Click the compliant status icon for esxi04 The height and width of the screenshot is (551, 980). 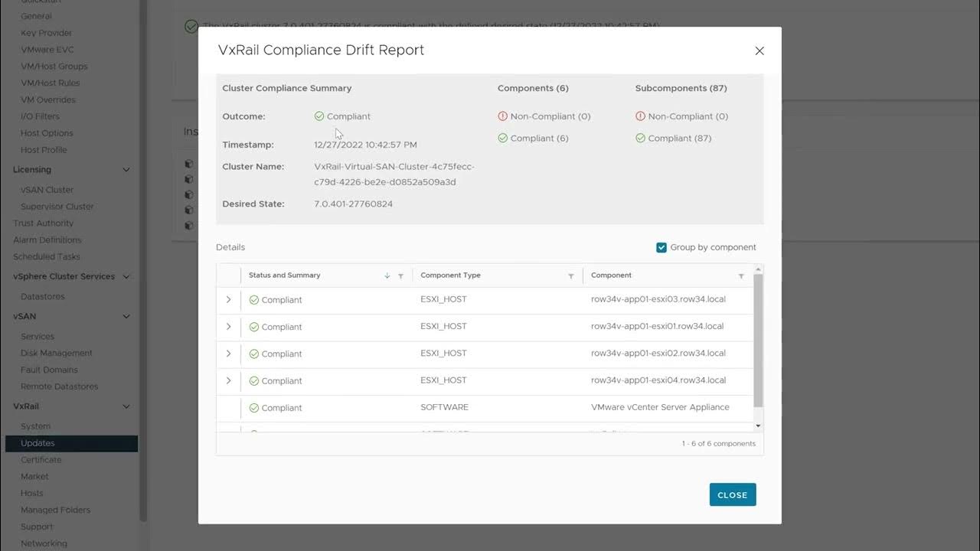coord(254,381)
